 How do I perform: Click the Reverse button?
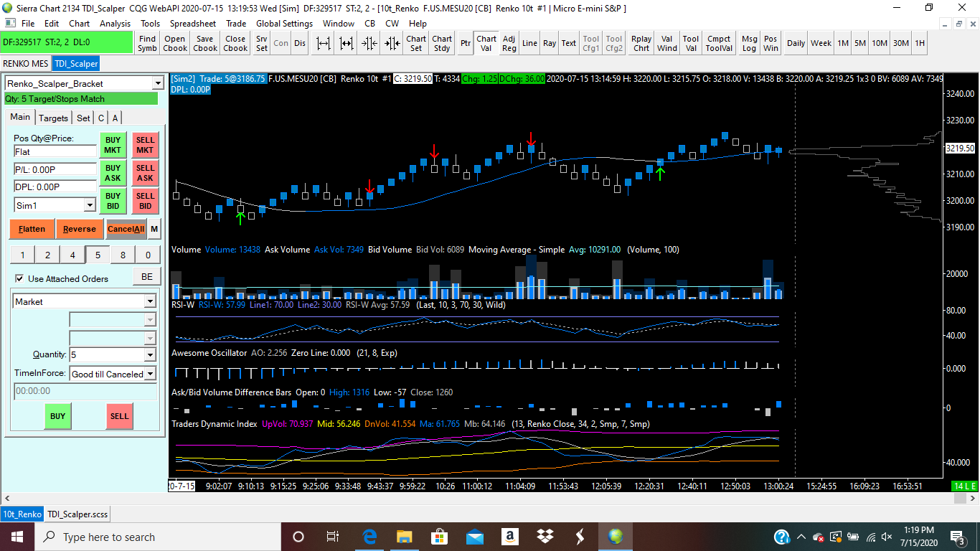click(x=80, y=229)
